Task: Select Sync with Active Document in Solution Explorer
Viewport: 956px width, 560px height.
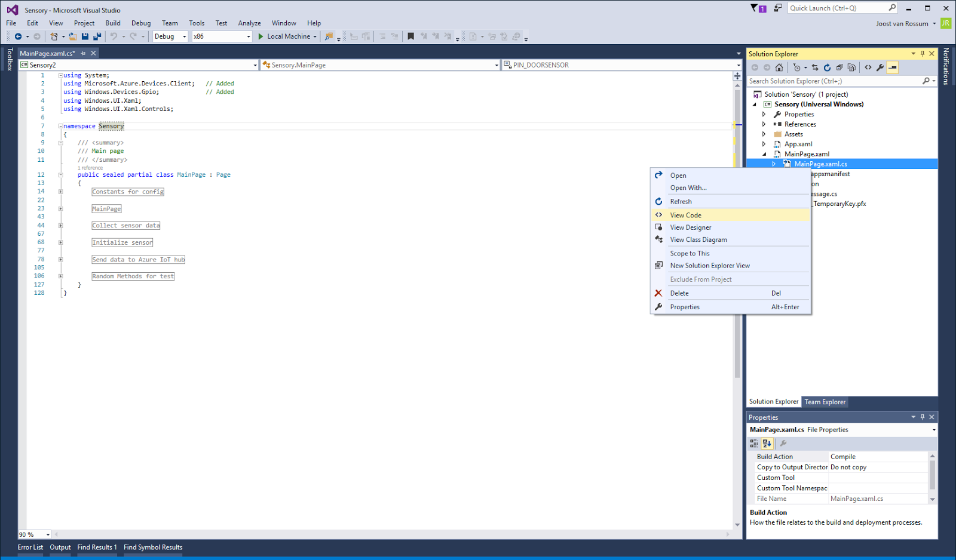Action: (815, 67)
